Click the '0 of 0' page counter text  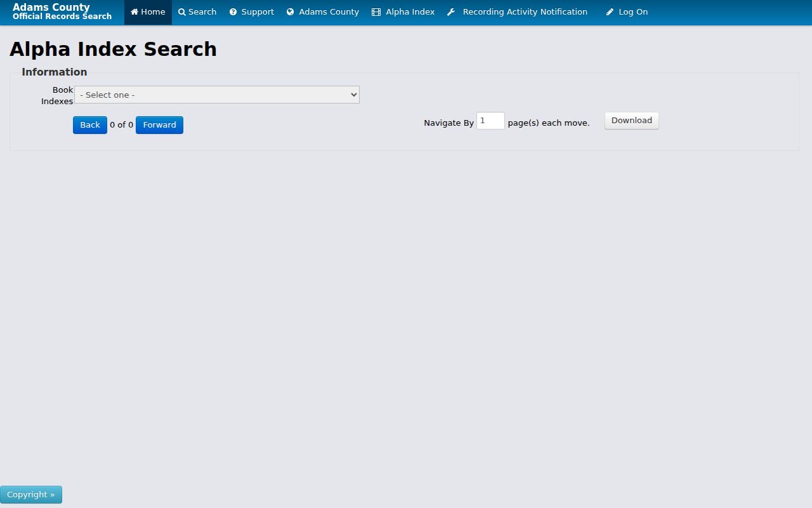click(x=122, y=125)
